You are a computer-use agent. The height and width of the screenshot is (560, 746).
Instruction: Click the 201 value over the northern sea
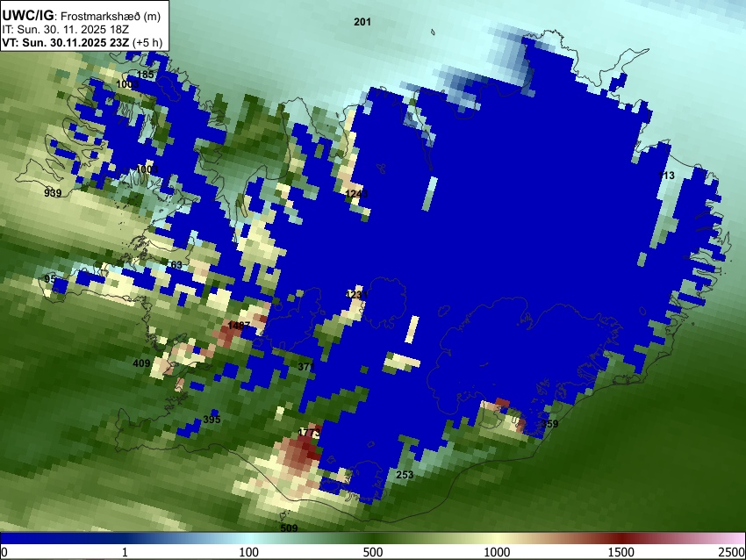(x=362, y=22)
